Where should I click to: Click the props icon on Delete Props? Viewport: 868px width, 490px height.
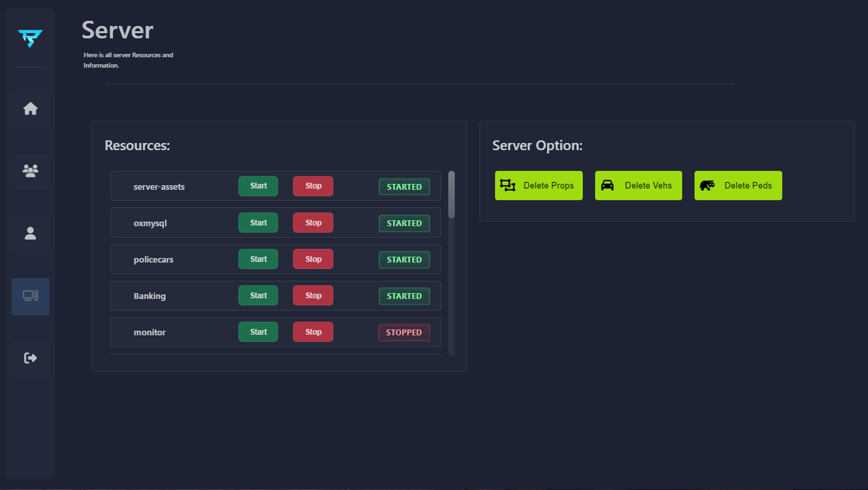point(507,185)
